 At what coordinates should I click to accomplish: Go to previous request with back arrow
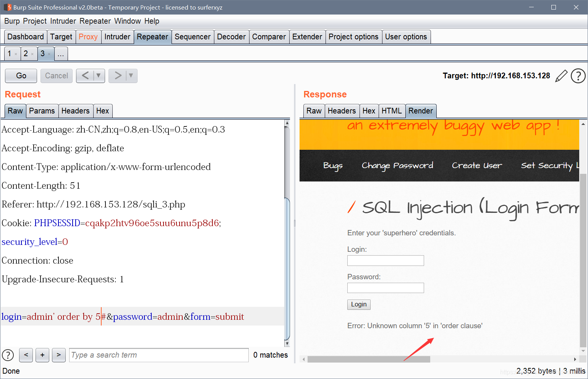(85, 76)
